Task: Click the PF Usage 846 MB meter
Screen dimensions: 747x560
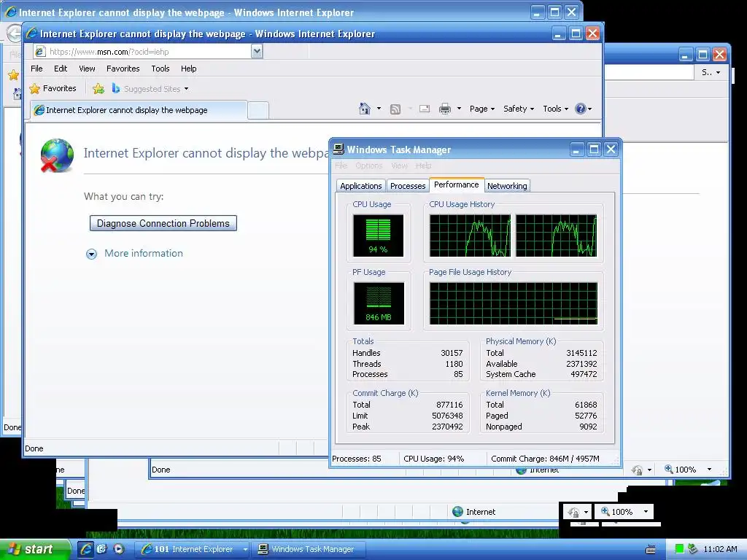Action: point(379,303)
